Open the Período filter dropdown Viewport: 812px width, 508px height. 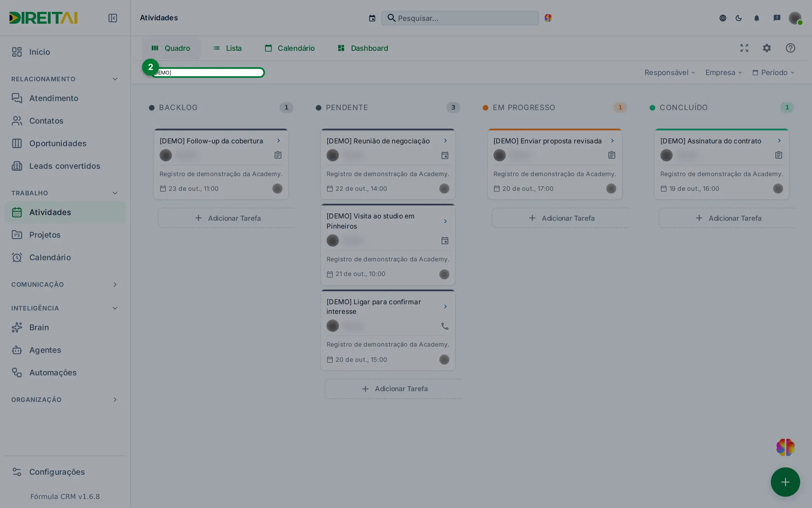click(773, 72)
